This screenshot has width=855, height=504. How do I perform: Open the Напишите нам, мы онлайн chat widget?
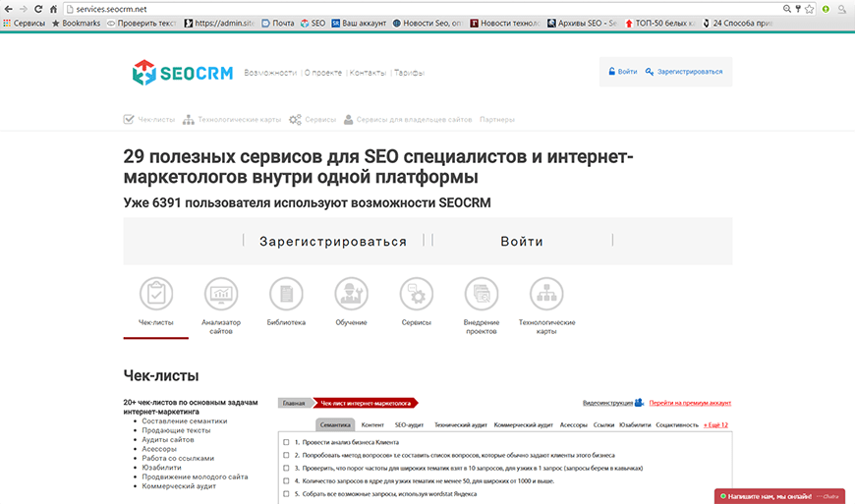point(779,496)
